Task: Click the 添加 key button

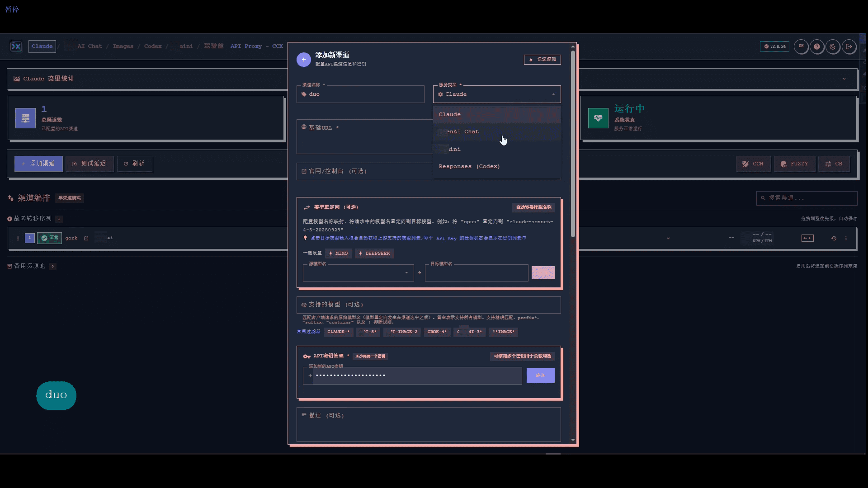Action: [x=541, y=375]
